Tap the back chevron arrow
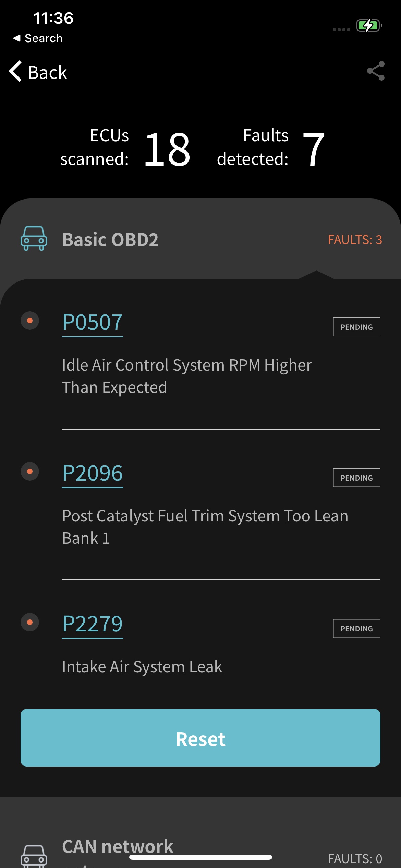This screenshot has height=868, width=401. [15, 71]
